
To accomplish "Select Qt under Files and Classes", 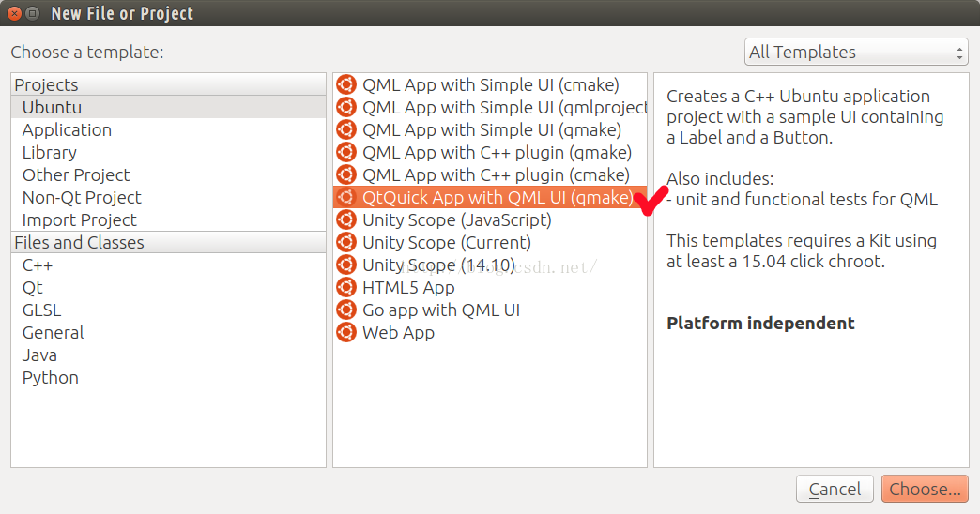I will pos(169,287).
